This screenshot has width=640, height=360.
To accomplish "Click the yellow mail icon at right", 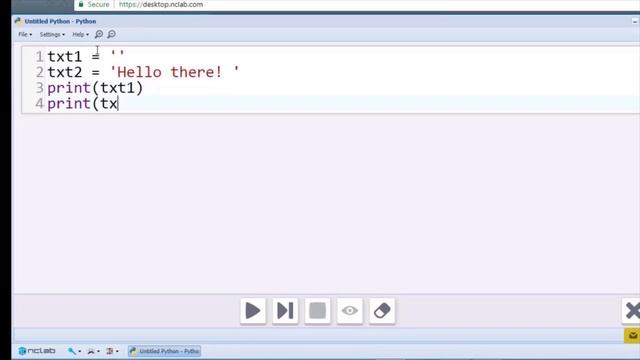I will pyautogui.click(x=632, y=336).
